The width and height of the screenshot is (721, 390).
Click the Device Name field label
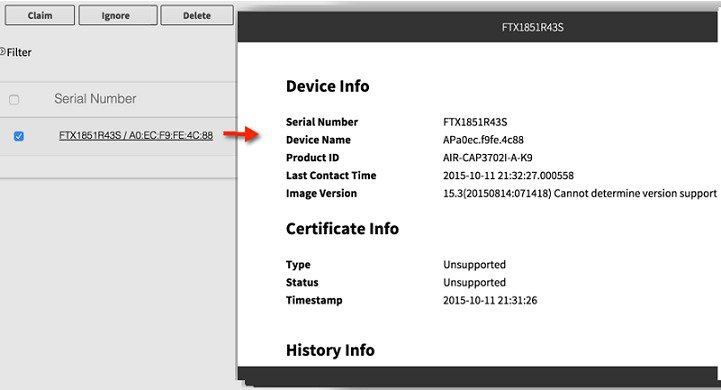318,140
